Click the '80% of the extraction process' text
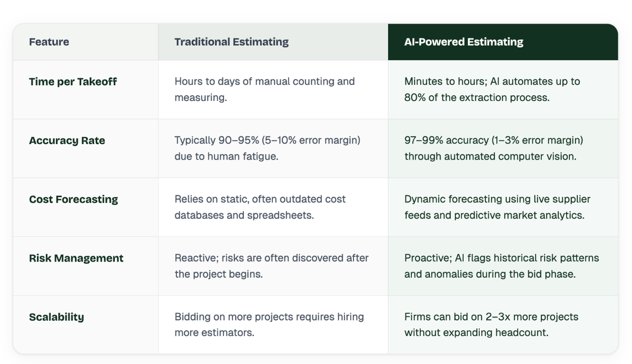The width and height of the screenshot is (632, 364). [x=477, y=98]
